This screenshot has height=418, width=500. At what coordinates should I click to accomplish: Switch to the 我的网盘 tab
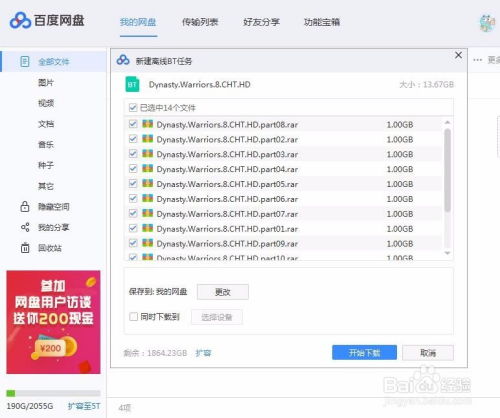(138, 22)
